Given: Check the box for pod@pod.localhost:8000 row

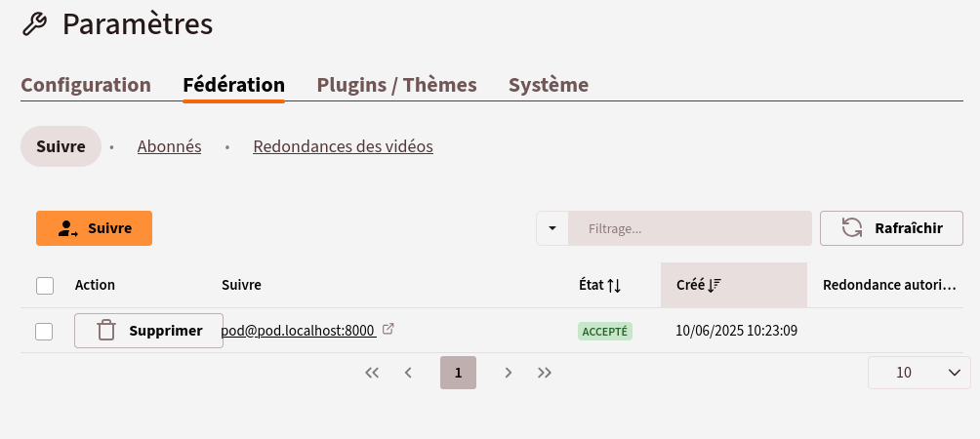Looking at the screenshot, I should tap(44, 332).
